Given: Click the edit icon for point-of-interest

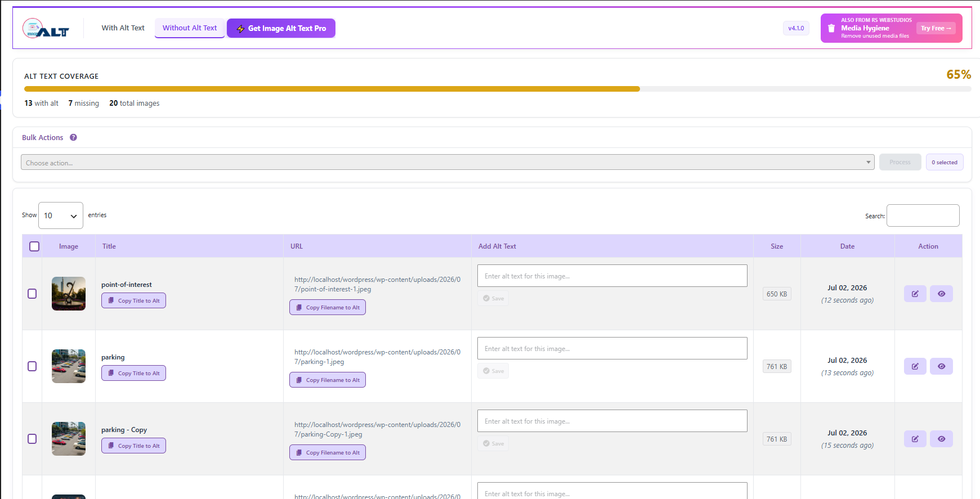Looking at the screenshot, I should click(x=915, y=294).
